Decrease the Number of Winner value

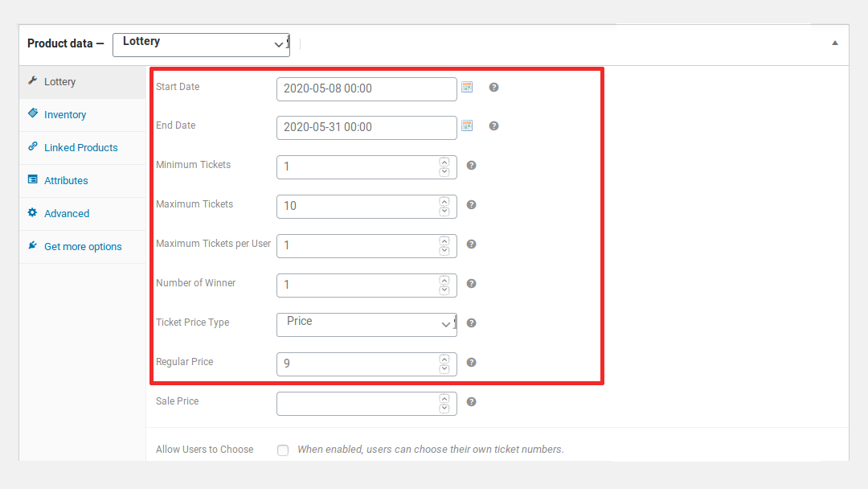[x=444, y=290]
